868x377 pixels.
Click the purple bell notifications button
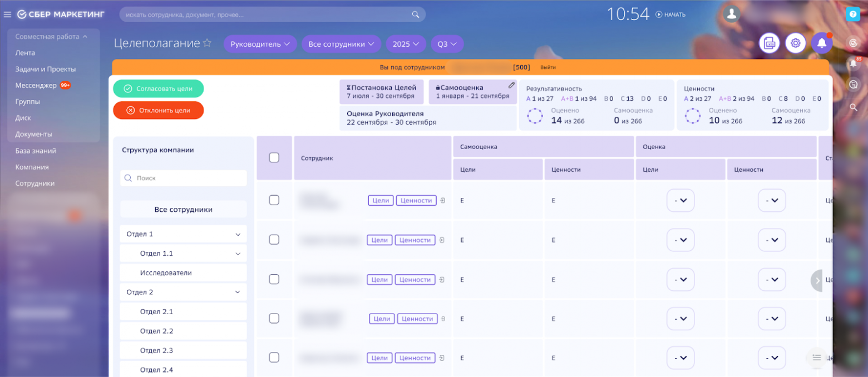pyautogui.click(x=821, y=43)
